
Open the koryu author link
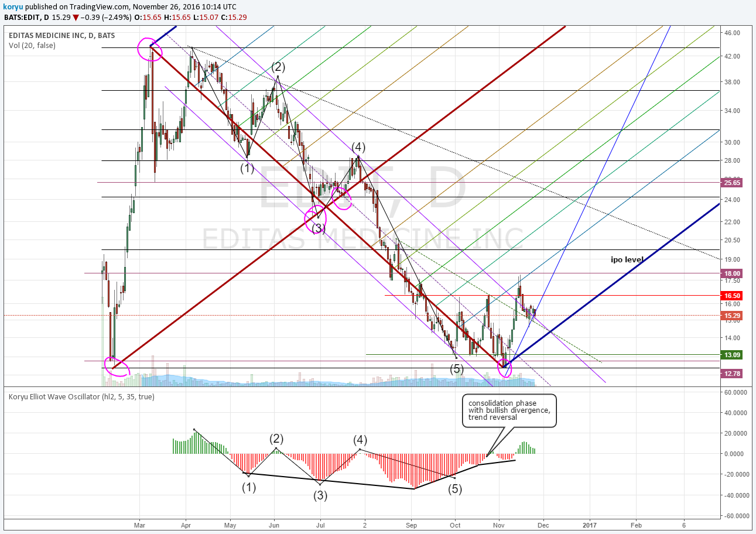pyautogui.click(x=12, y=6)
